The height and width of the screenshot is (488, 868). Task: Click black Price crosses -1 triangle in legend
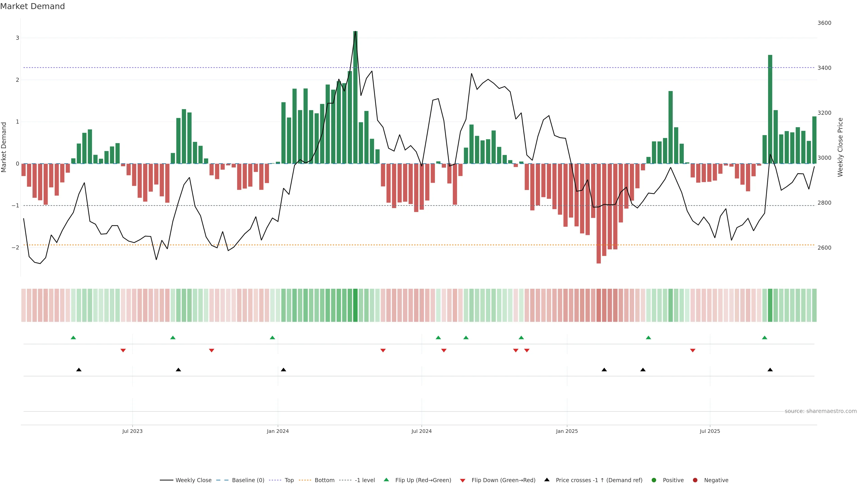coord(547,480)
